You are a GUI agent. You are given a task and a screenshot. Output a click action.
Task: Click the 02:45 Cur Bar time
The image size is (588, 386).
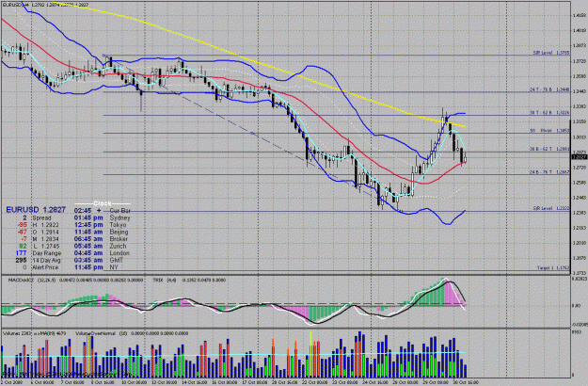[x=83, y=211]
